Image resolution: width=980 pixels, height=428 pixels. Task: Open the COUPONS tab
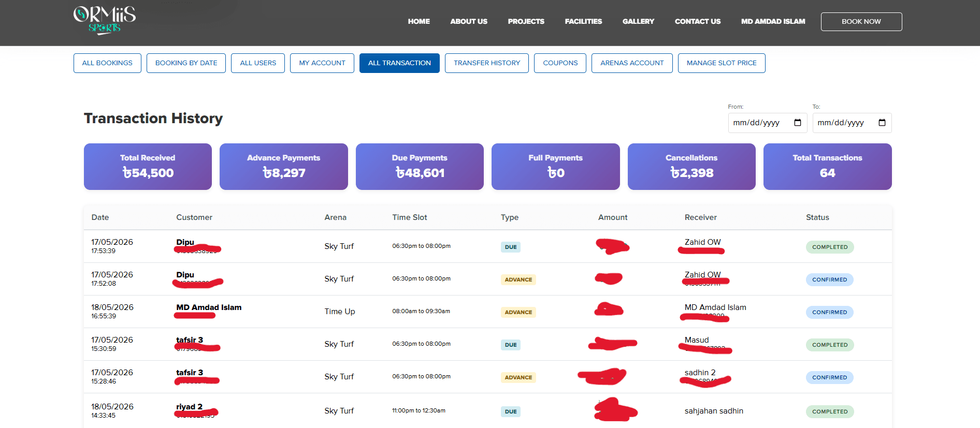(x=560, y=63)
